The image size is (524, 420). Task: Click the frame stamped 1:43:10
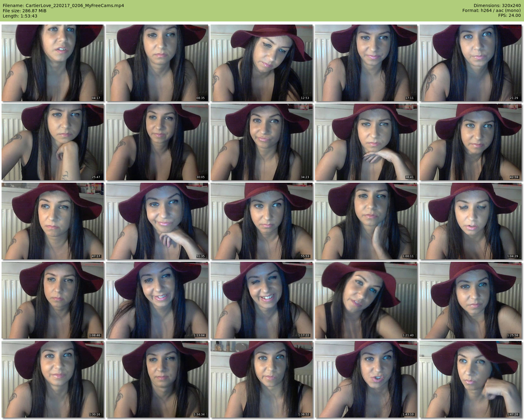point(366,379)
